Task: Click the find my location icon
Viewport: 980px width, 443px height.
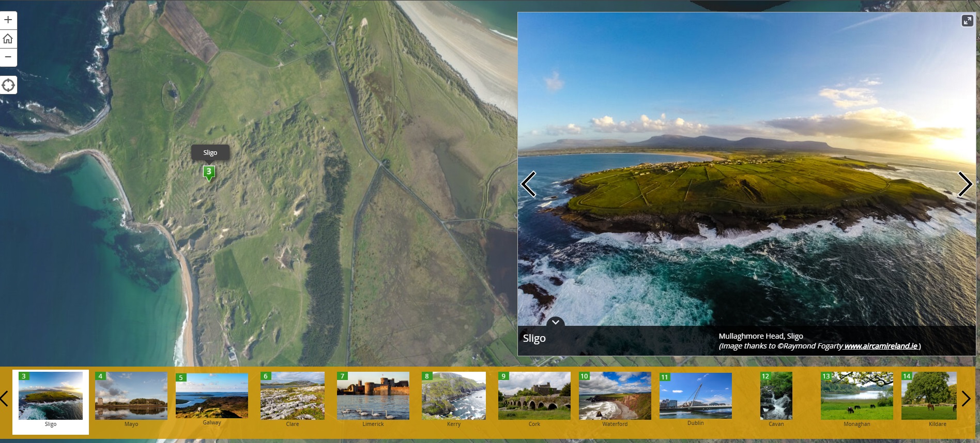Action: [x=8, y=85]
